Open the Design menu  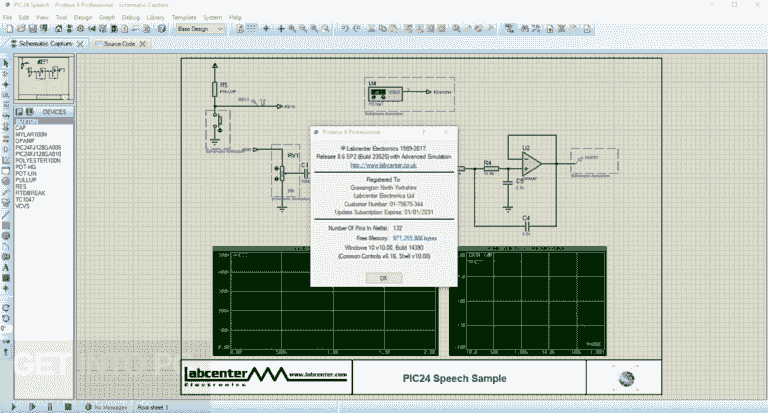(x=83, y=17)
